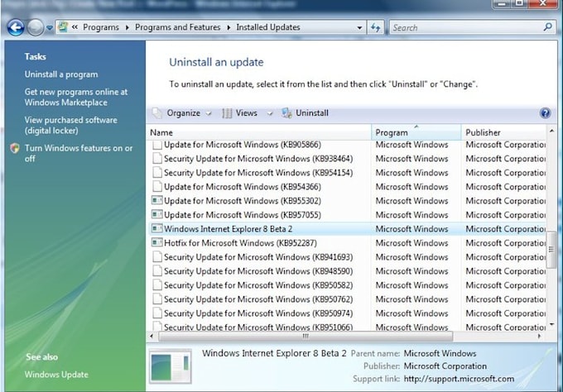Expand address bar history dropdown
The height and width of the screenshot is (392, 563).
[x=359, y=27]
